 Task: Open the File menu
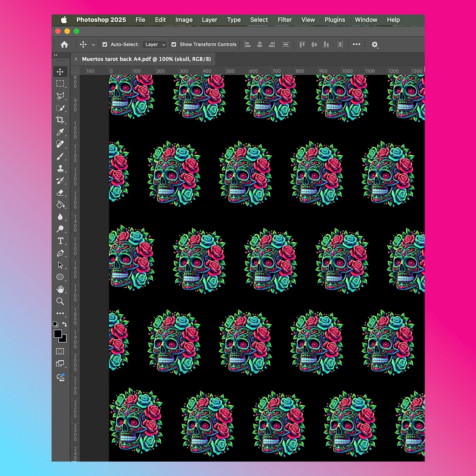pos(140,20)
